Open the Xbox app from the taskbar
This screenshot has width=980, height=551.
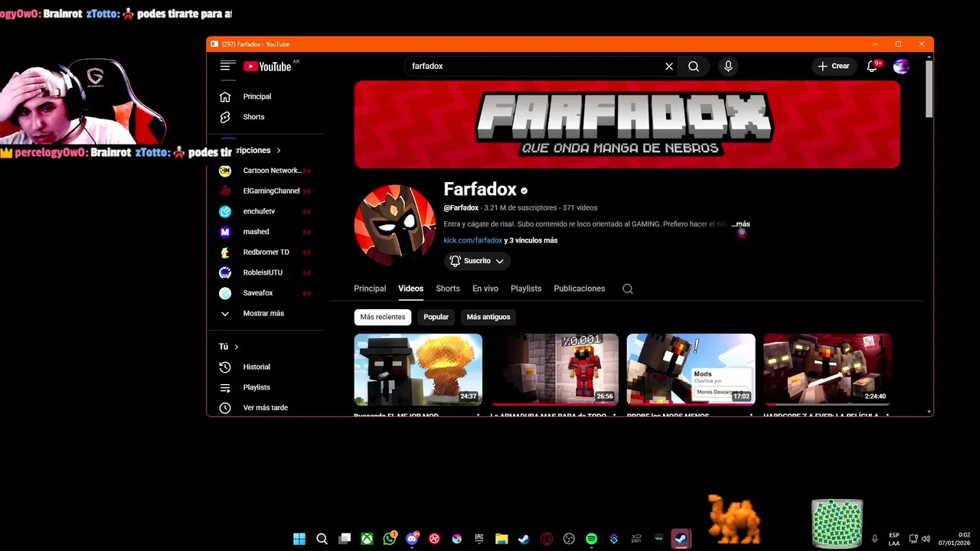click(367, 539)
